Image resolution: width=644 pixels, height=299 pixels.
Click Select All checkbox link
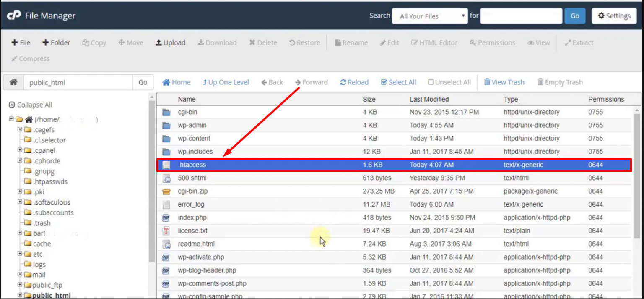pyautogui.click(x=398, y=82)
